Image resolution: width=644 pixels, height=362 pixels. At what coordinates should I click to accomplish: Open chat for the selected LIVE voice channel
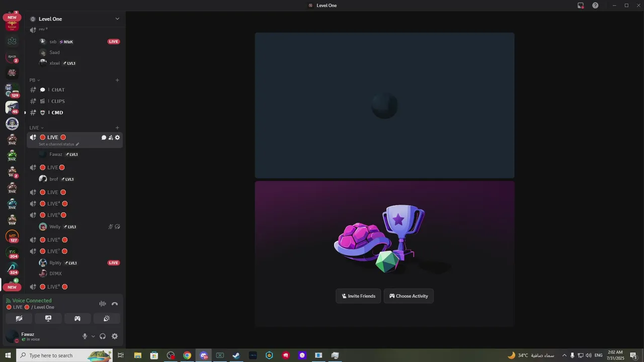click(x=104, y=137)
